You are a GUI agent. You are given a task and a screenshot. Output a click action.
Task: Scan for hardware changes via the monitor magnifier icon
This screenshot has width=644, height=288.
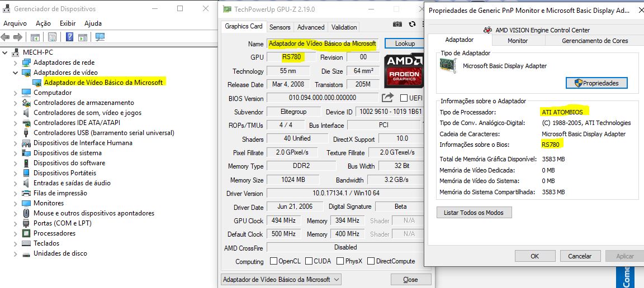[100, 37]
